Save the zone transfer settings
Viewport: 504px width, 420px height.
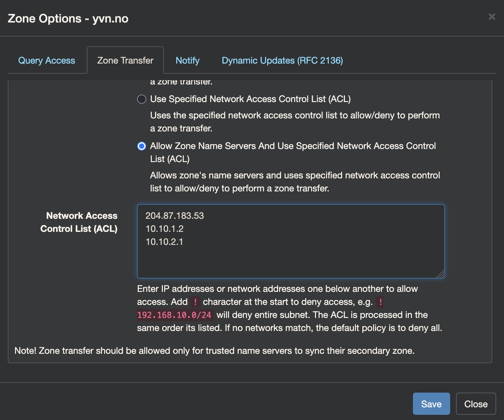pos(431,404)
